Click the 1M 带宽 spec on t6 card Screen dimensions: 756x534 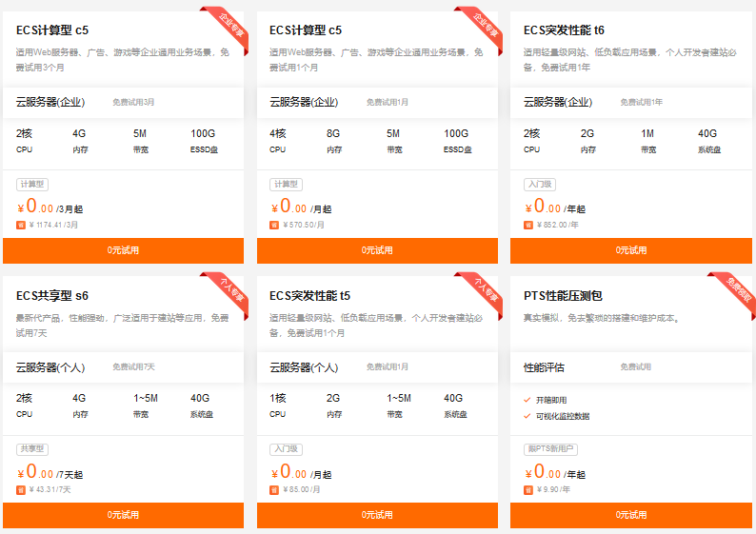point(648,141)
